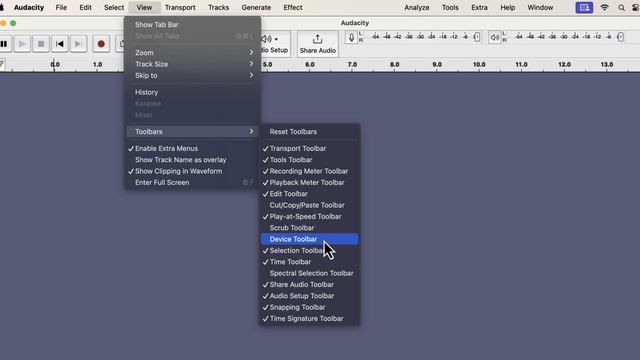Enable the Scrub Toolbar
The height and width of the screenshot is (360, 640).
click(309, 228)
